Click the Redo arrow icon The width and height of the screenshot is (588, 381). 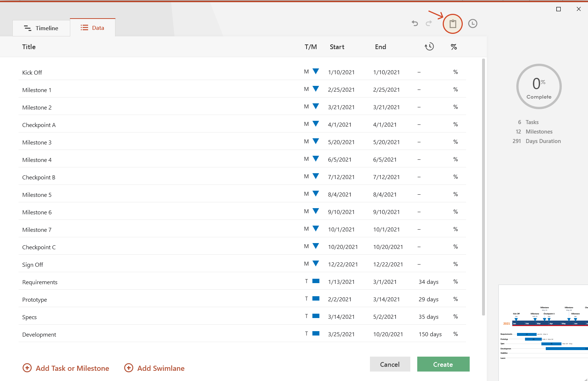tap(429, 23)
